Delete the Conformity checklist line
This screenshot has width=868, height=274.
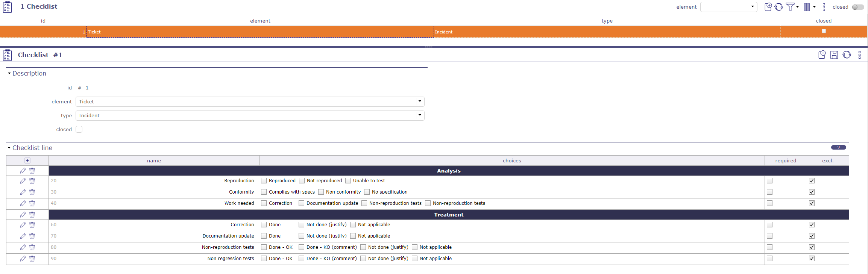pos(32,192)
